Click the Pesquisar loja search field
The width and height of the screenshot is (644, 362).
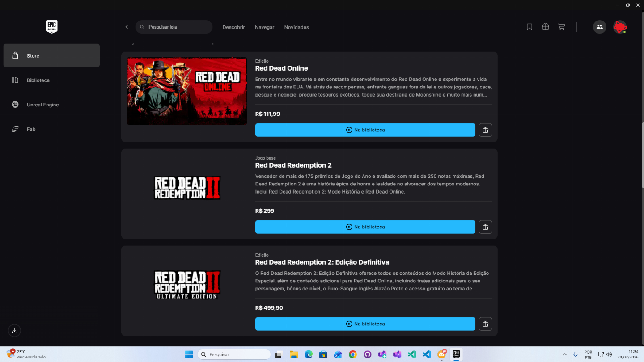[174, 27]
